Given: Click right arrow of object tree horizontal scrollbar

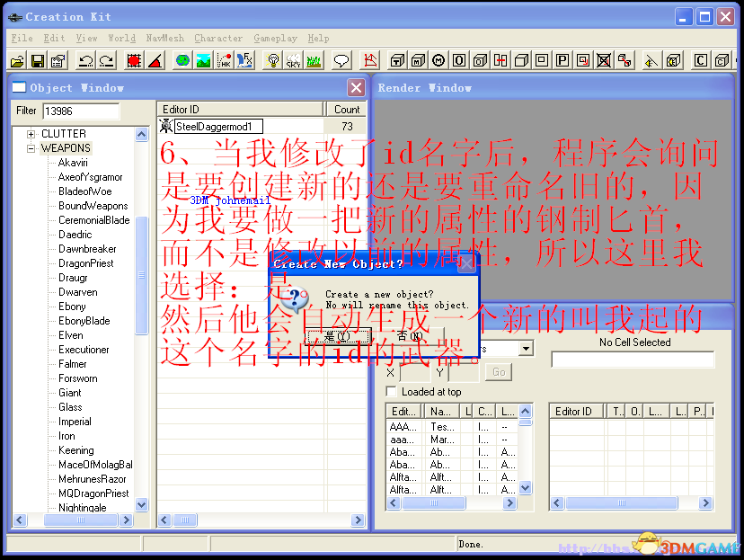Looking at the screenshot, I should (126, 520).
